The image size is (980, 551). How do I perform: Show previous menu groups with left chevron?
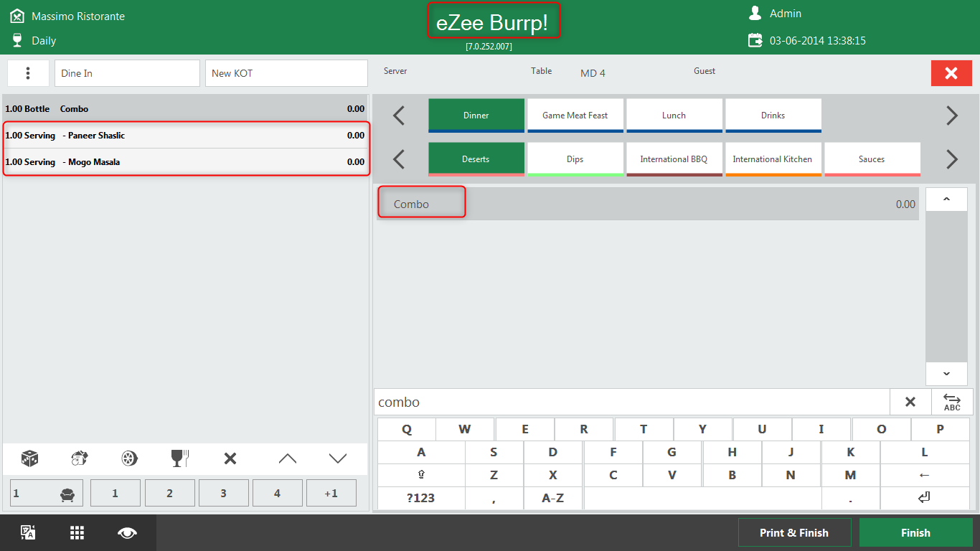point(399,116)
